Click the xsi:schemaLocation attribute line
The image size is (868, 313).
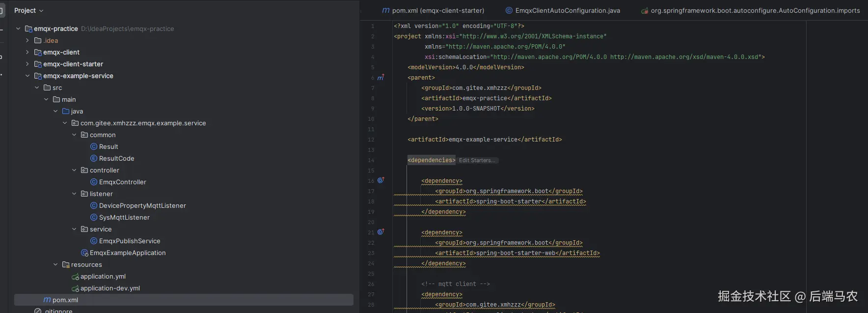click(x=595, y=57)
